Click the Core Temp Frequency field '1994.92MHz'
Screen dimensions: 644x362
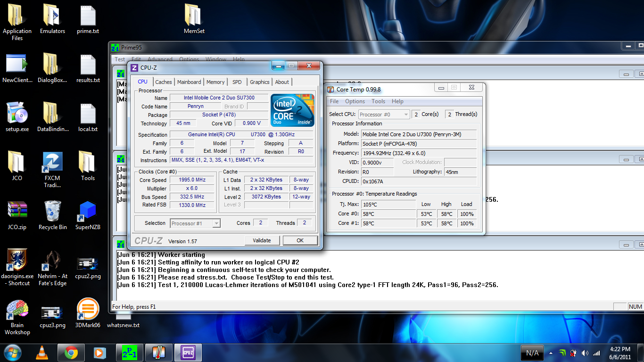point(419,153)
